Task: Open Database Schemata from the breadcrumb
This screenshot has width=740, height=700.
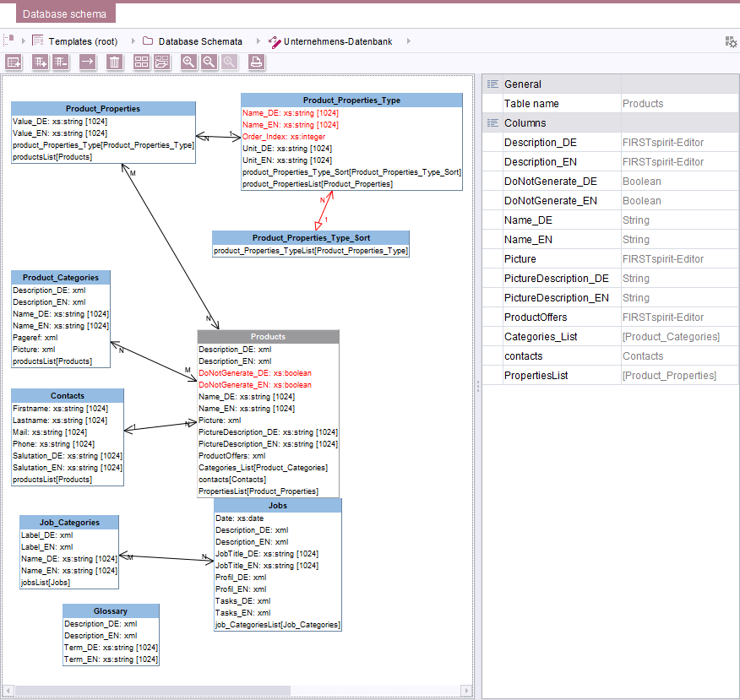Action: pos(199,39)
